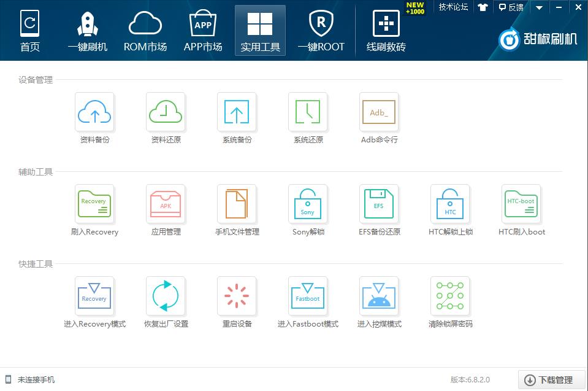Open EFS备份还原 tool
The width and height of the screenshot is (588, 391).
pos(379,204)
